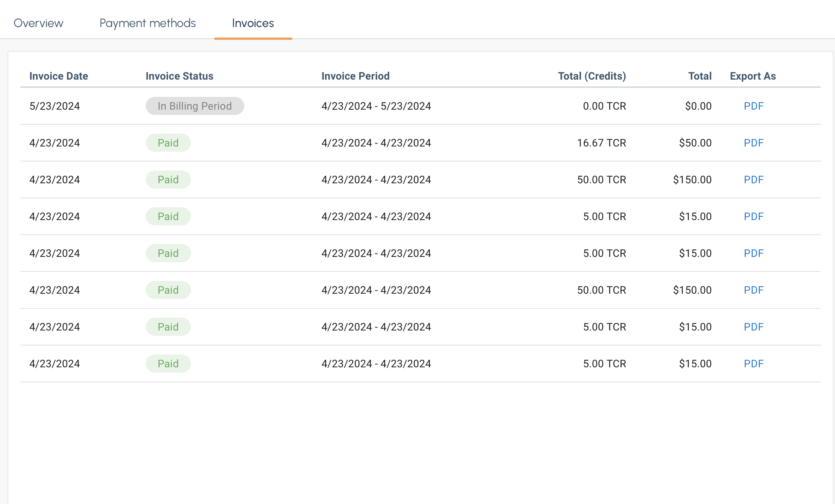Click the 4/23/2024 - 5/23/2024 invoice period
Viewport: 835px width, 504px height.
376,106
